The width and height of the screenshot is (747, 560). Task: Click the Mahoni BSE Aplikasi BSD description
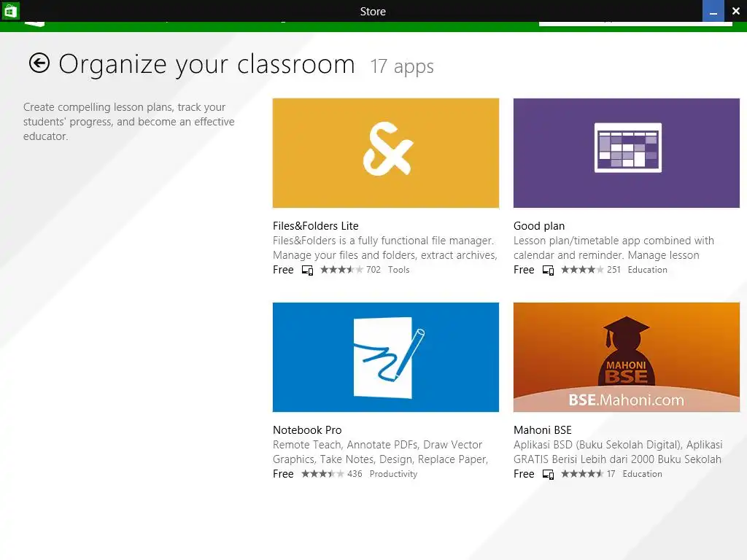point(618,452)
